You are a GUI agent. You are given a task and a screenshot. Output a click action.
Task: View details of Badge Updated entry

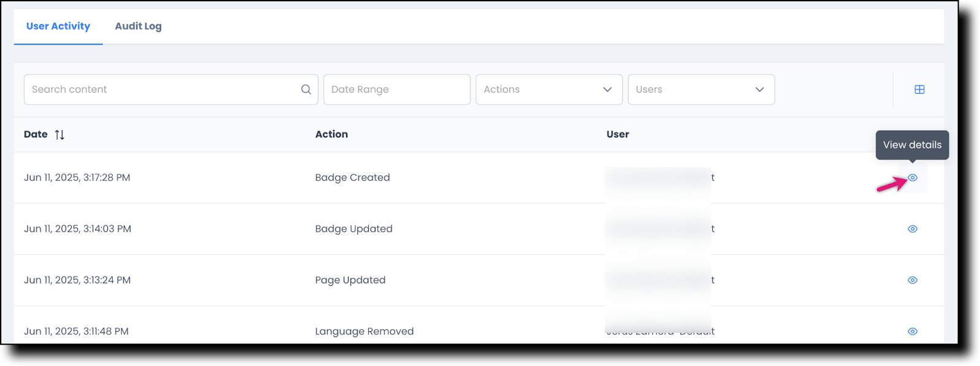click(x=912, y=229)
